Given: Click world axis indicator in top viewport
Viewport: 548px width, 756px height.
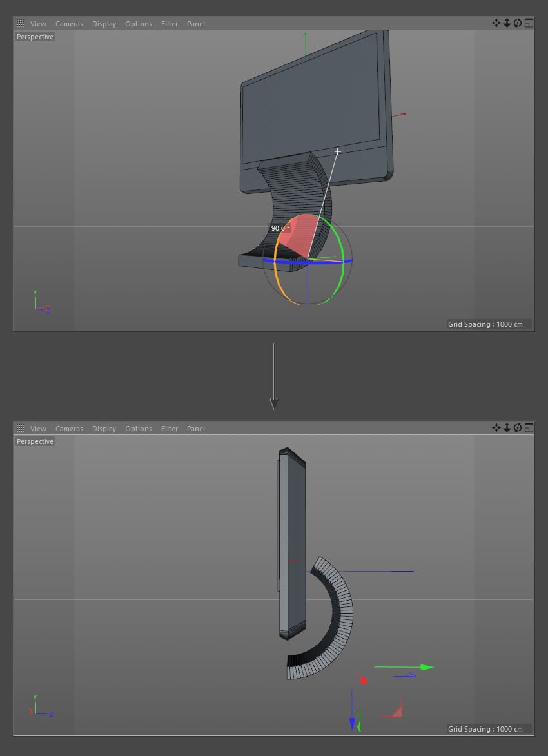Looking at the screenshot, I should click(41, 303).
